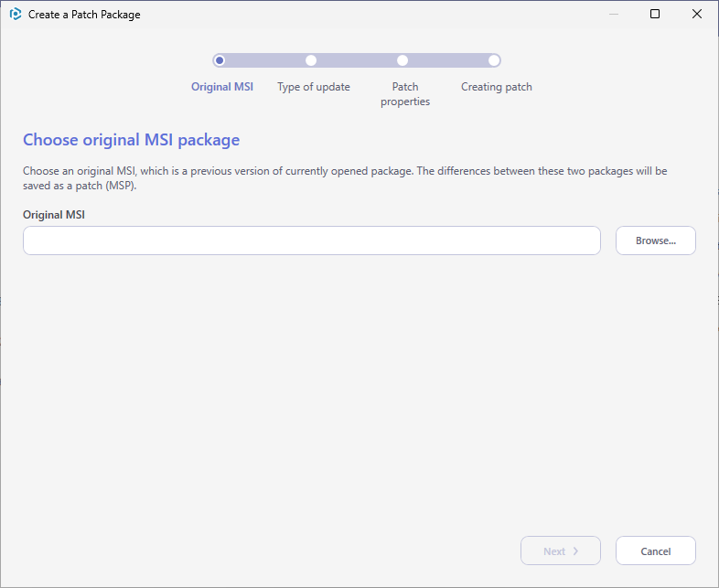The image size is (719, 588).
Task: Click the Creating patch step dot
Action: [494, 60]
